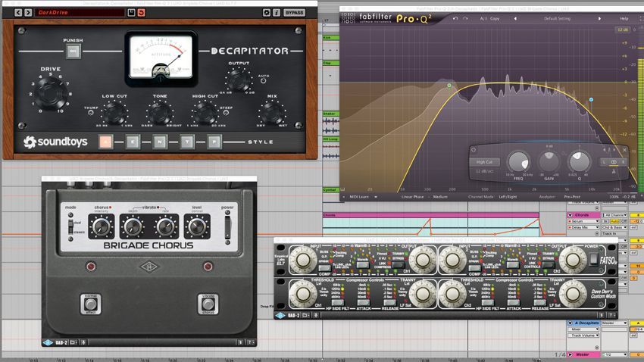Click the red revert preset icon
The image size is (644, 362).
point(141,13)
